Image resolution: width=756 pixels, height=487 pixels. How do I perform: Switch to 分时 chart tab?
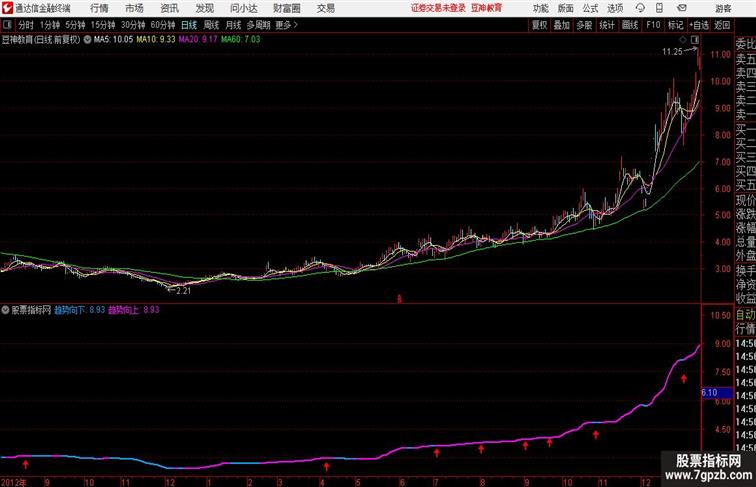coord(26,25)
